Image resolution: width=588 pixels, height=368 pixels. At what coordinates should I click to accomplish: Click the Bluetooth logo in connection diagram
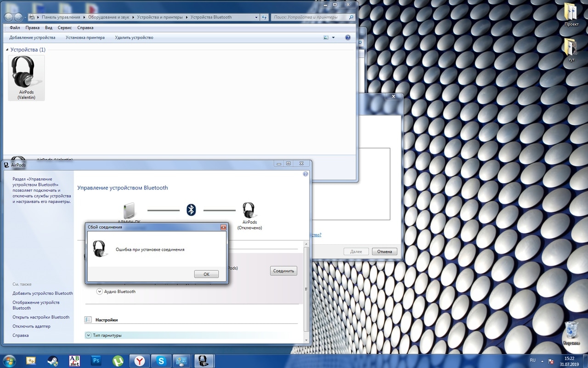pyautogui.click(x=191, y=210)
